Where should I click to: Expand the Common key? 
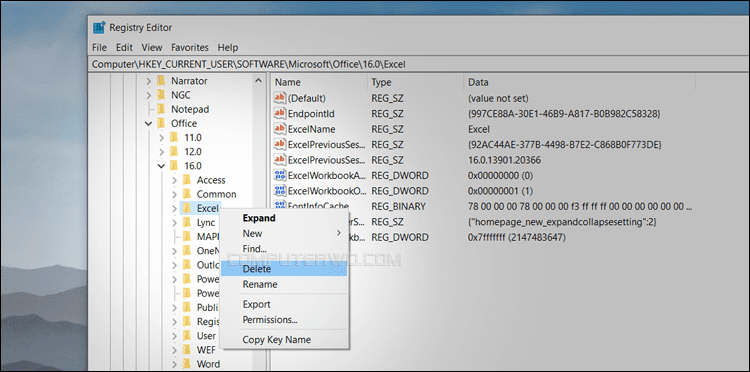tap(175, 194)
